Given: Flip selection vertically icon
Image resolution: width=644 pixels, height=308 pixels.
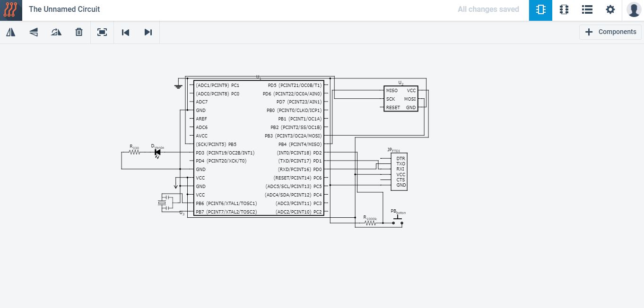Looking at the screenshot, I should 34,32.
